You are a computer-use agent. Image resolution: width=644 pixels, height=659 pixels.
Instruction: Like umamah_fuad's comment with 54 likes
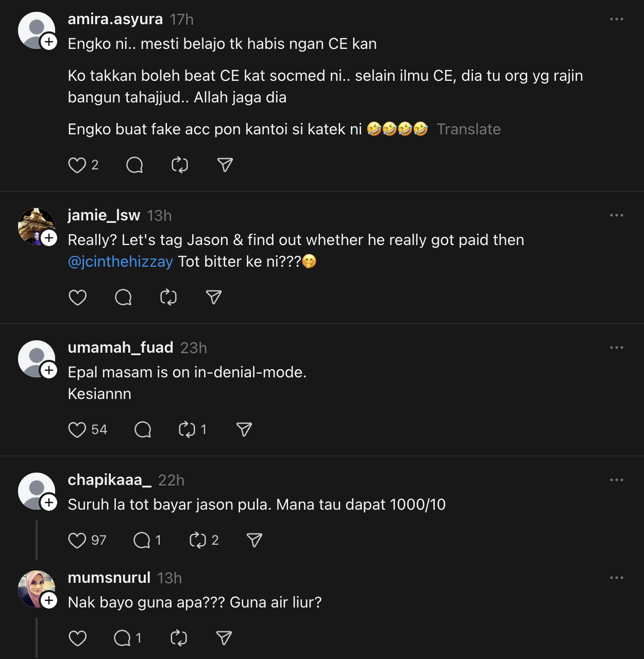pyautogui.click(x=77, y=430)
